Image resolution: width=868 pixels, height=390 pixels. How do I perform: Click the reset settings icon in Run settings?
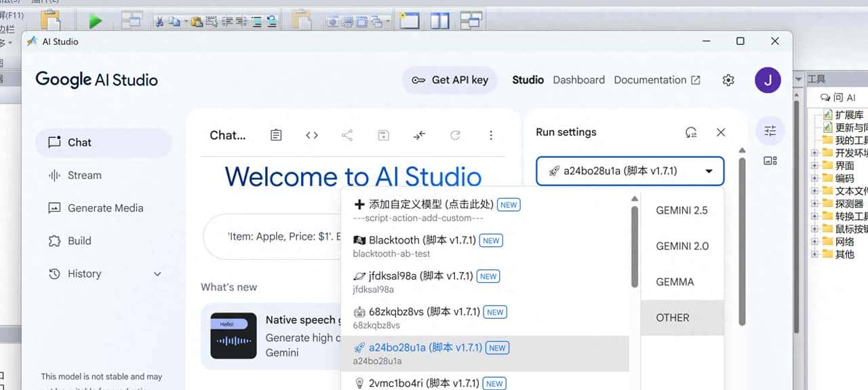coord(691,132)
